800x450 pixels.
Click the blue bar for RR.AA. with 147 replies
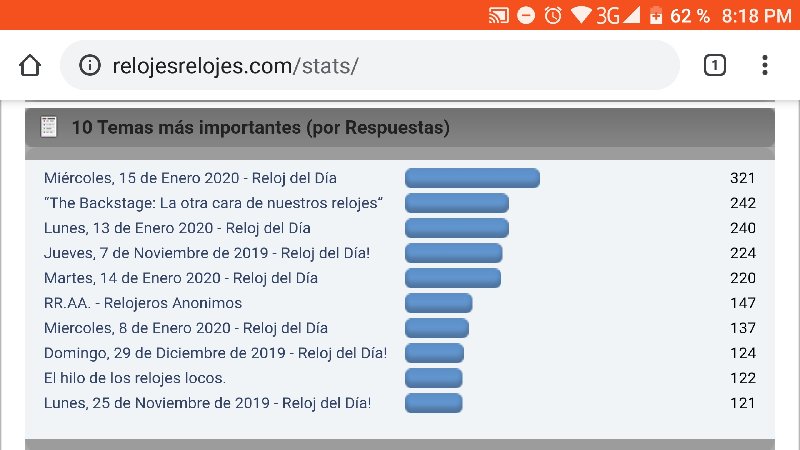click(439, 303)
